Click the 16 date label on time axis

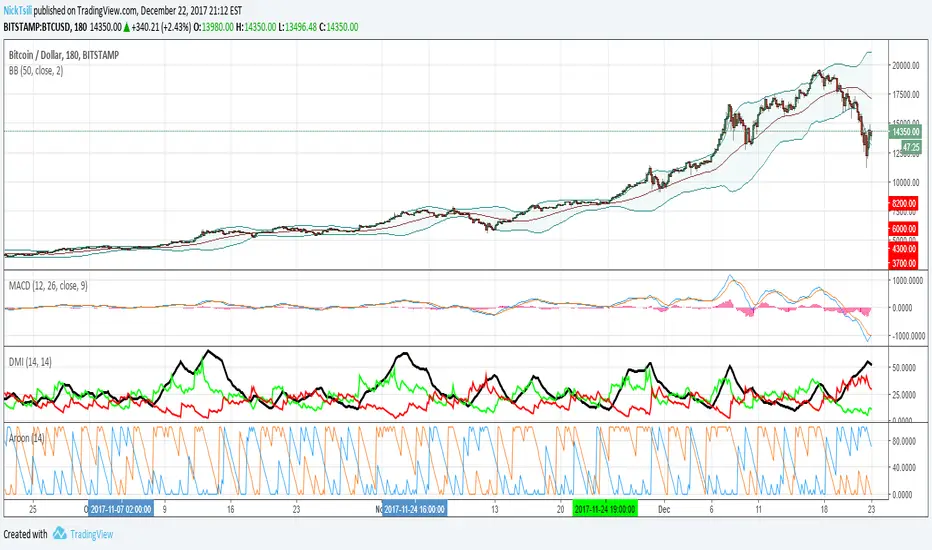coord(231,510)
